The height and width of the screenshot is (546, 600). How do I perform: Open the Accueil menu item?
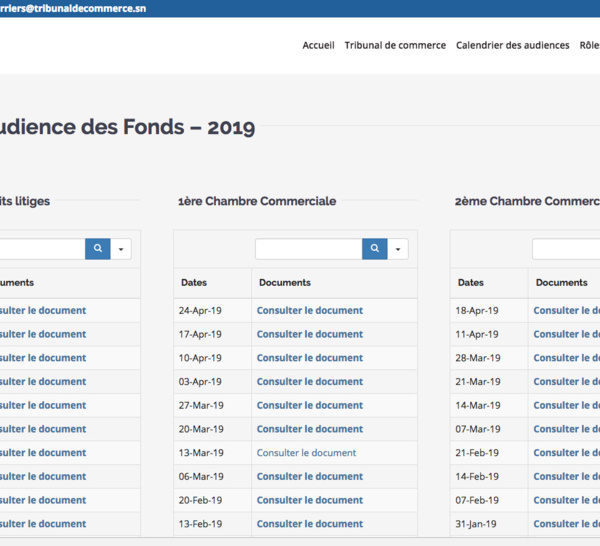(x=318, y=45)
